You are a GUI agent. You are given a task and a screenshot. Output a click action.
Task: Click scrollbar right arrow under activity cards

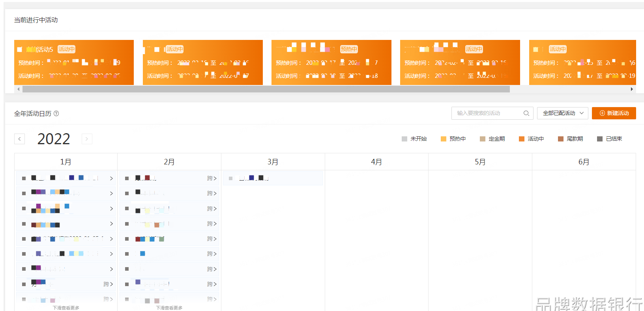click(632, 89)
